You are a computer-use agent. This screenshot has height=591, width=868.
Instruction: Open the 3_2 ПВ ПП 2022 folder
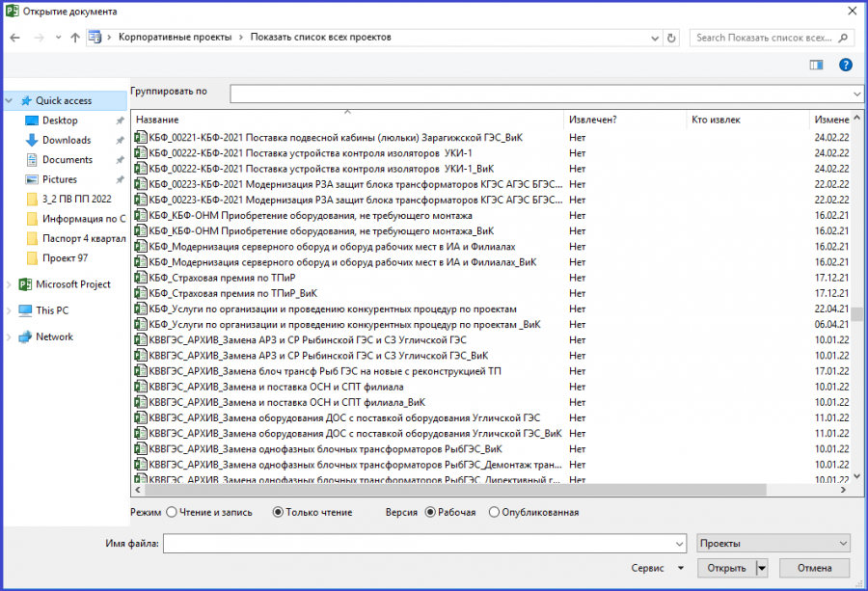pos(76,200)
